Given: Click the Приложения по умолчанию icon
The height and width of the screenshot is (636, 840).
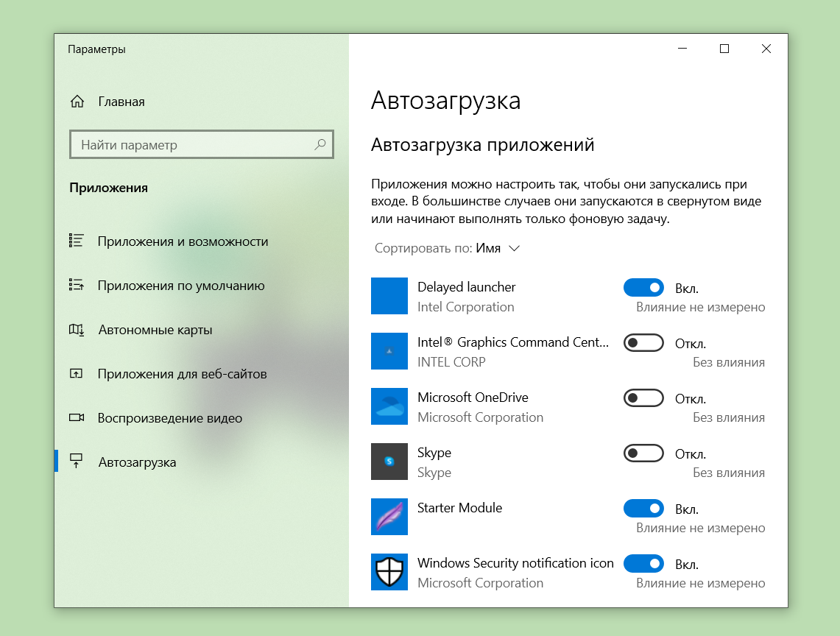Looking at the screenshot, I should click(x=76, y=285).
